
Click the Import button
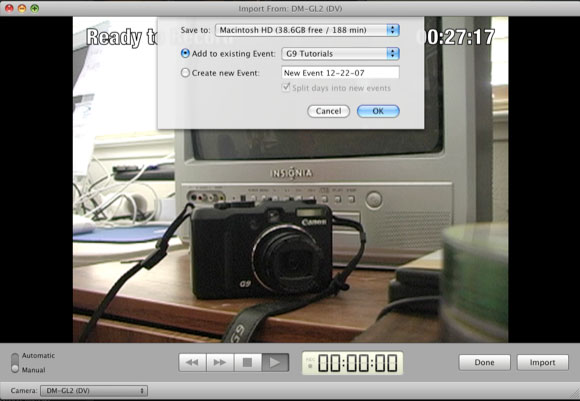coord(543,363)
